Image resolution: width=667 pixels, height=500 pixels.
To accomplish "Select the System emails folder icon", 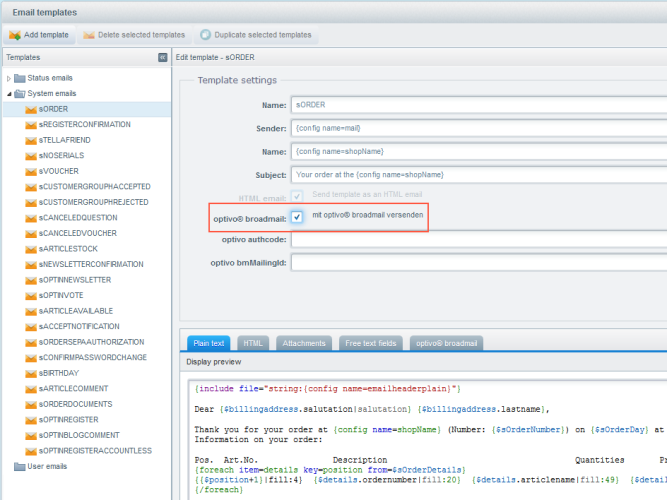I will (x=20, y=94).
